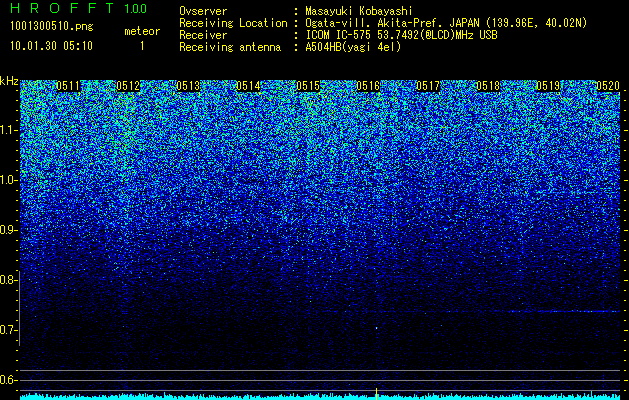Click the A504HB(yagi 4el) antenna text

click(353, 47)
